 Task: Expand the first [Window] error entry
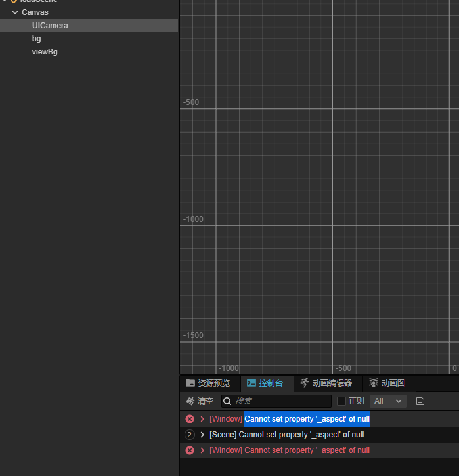point(202,419)
